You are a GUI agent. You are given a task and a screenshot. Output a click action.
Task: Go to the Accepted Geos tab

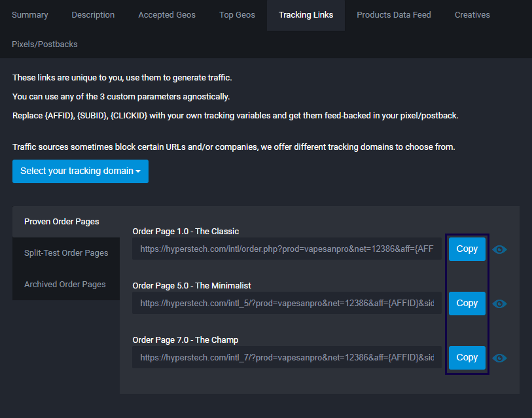click(x=167, y=15)
